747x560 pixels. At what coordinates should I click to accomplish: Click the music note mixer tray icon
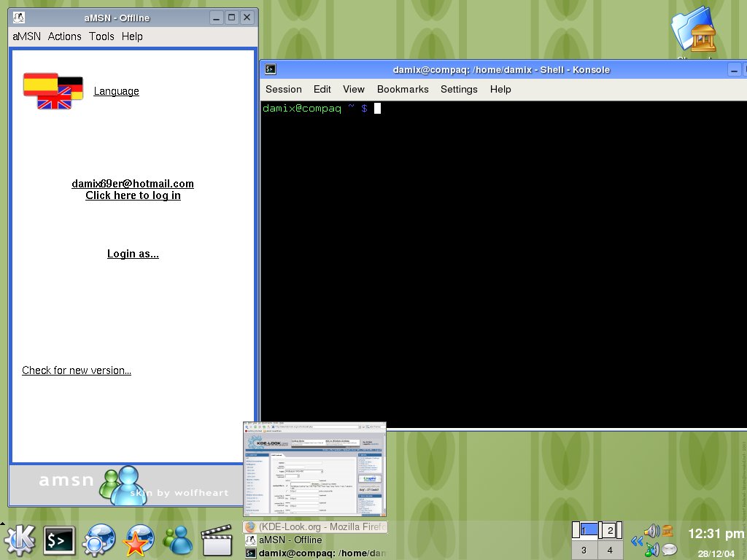(651, 550)
